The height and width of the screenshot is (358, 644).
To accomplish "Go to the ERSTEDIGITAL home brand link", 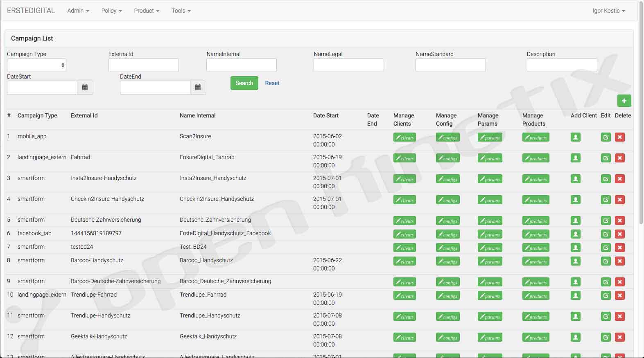I will [x=31, y=11].
